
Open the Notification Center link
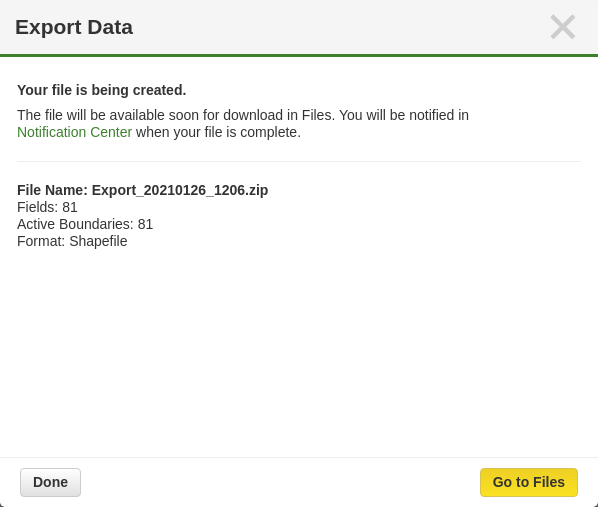[x=74, y=132]
